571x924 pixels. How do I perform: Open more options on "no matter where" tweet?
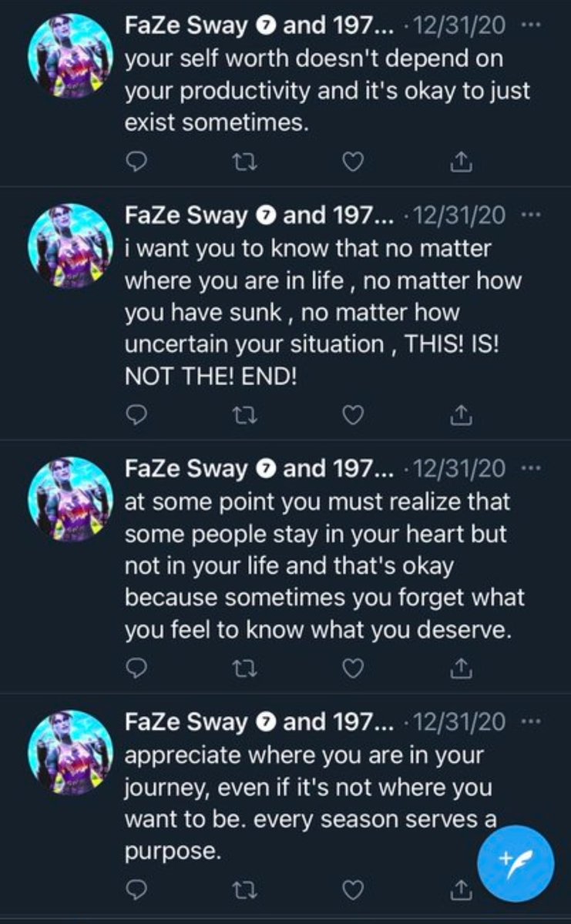click(x=531, y=215)
